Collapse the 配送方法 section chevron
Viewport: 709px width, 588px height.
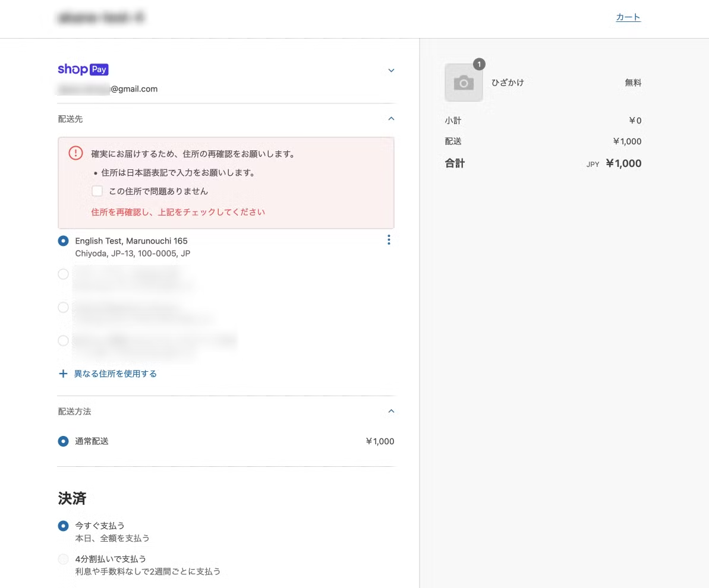(x=391, y=411)
